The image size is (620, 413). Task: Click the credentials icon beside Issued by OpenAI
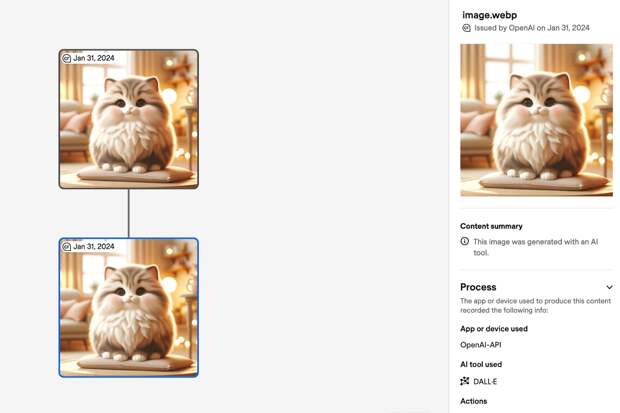[x=466, y=28]
